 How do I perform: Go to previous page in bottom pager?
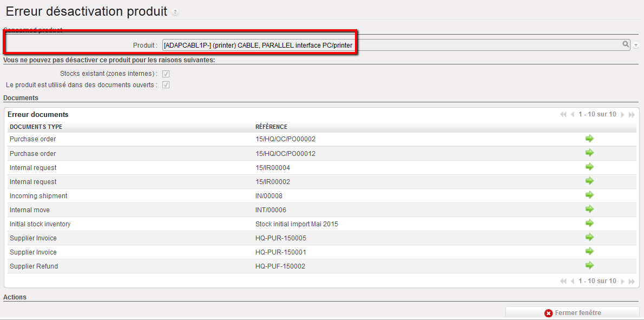pos(573,282)
